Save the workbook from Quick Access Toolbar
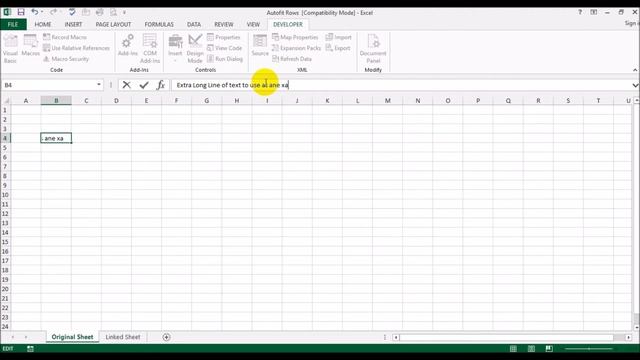This screenshot has height=360, width=640. (21, 12)
